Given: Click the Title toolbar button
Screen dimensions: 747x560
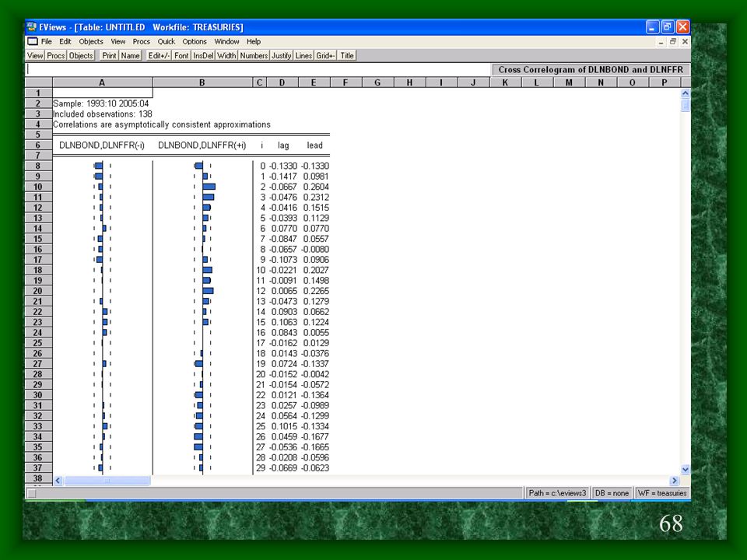Looking at the screenshot, I should pos(347,55).
